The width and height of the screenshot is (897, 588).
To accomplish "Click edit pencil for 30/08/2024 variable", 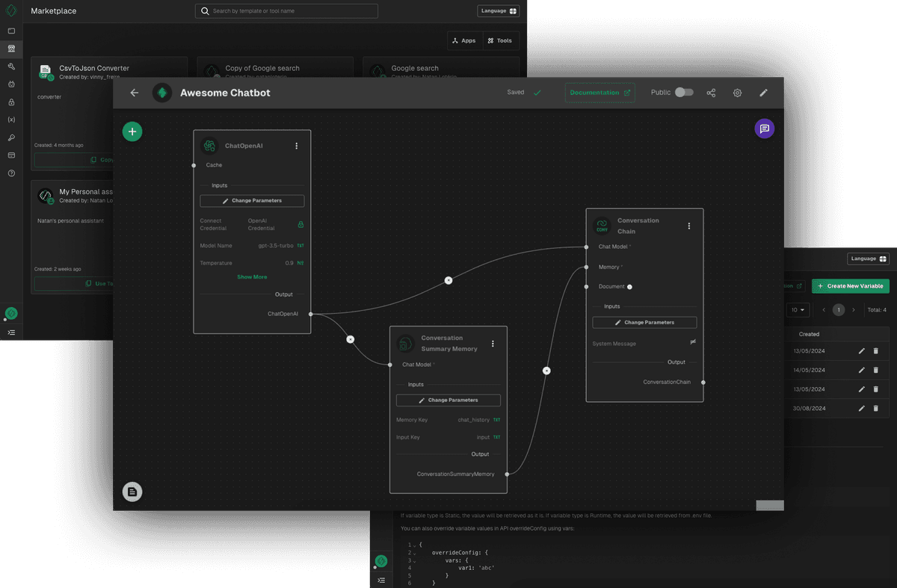I will (862, 408).
